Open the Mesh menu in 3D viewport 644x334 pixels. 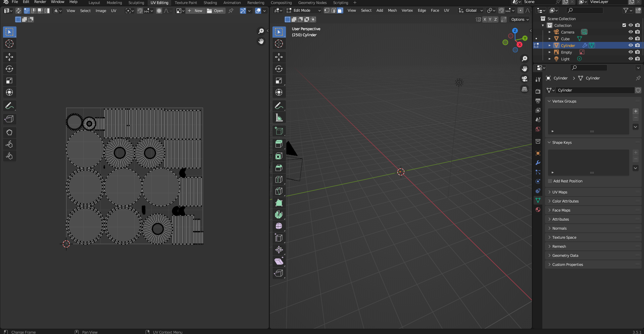[392, 10]
